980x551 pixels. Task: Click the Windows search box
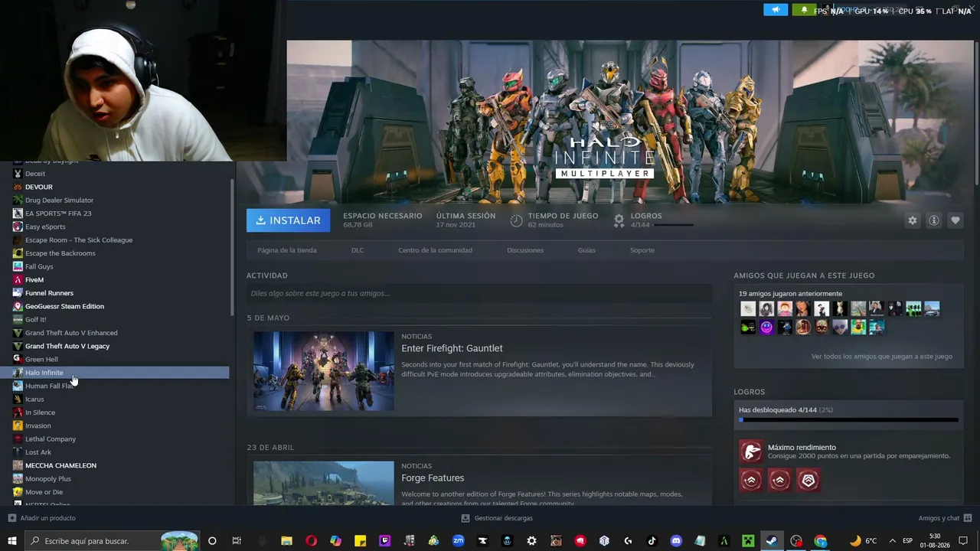[113, 541]
